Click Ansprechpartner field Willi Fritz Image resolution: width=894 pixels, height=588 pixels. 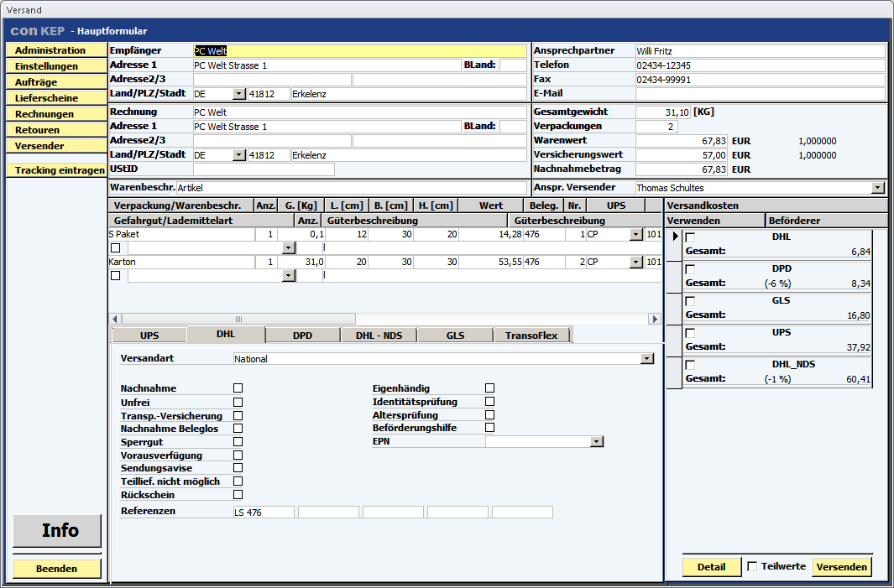point(761,50)
